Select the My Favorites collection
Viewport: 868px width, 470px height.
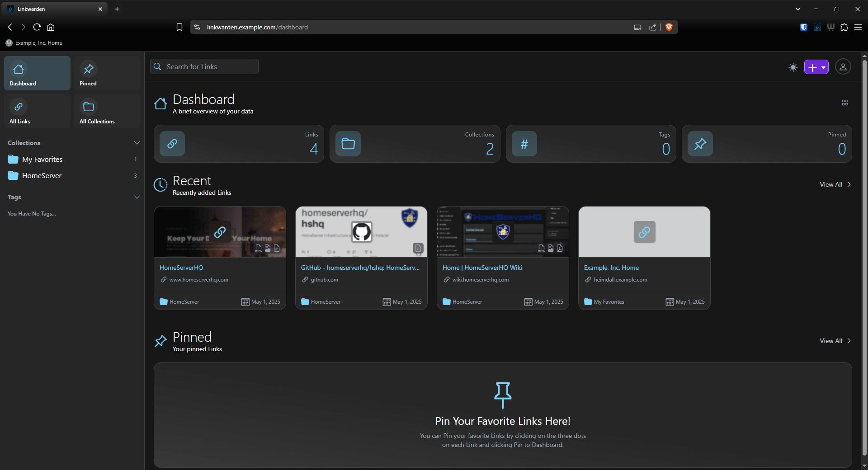tap(42, 160)
